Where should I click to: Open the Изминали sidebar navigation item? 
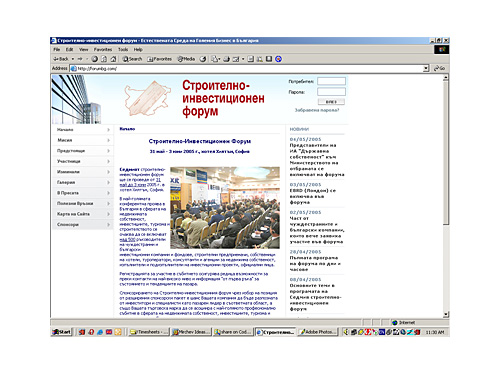82,172
